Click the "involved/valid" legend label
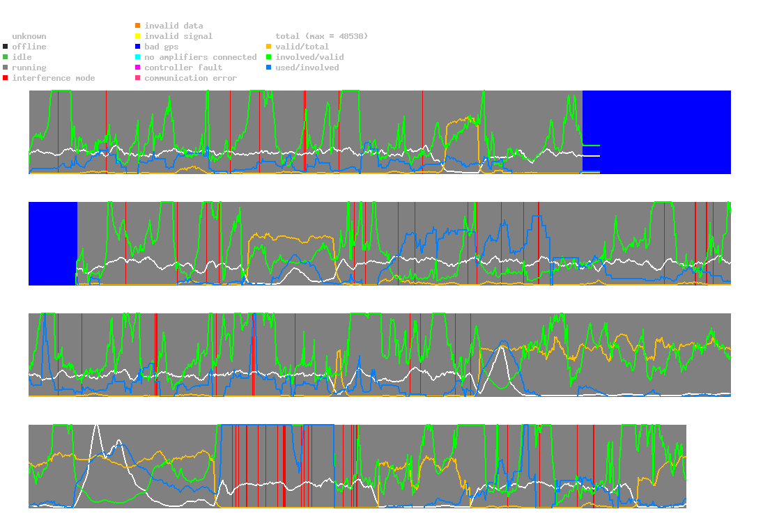Viewport: 763px width, 532px height. tap(309, 57)
